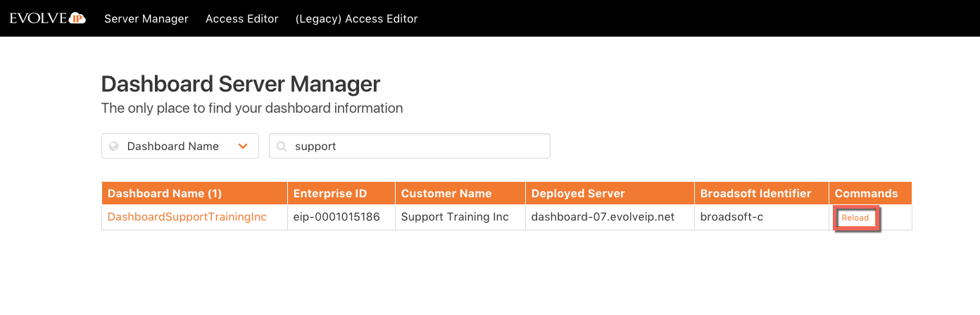Screen dimensions: 980x315
Task: Select the eip-0001015186 enterprise ID cell
Action: click(337, 217)
